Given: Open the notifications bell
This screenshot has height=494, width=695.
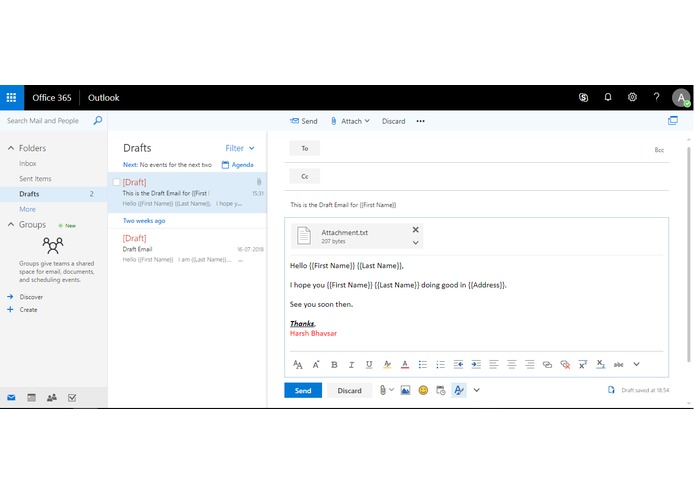Looking at the screenshot, I should point(608,97).
